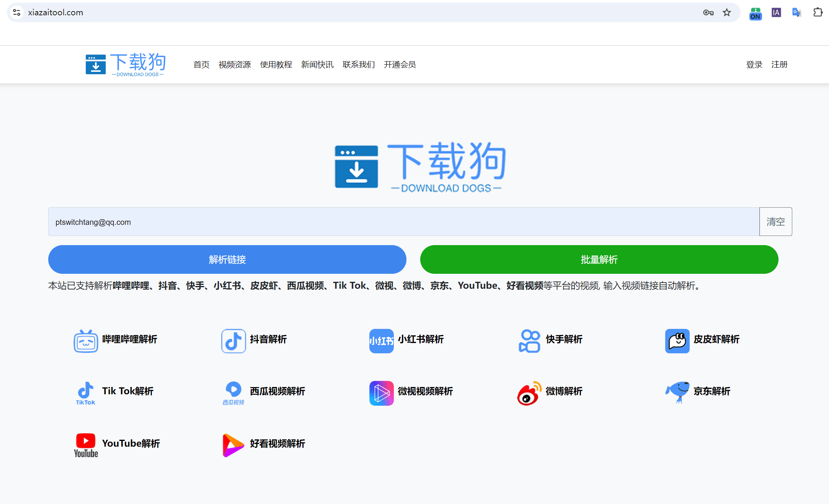The width and height of the screenshot is (829, 504).
Task: Focus the video link input field
Action: (404, 222)
